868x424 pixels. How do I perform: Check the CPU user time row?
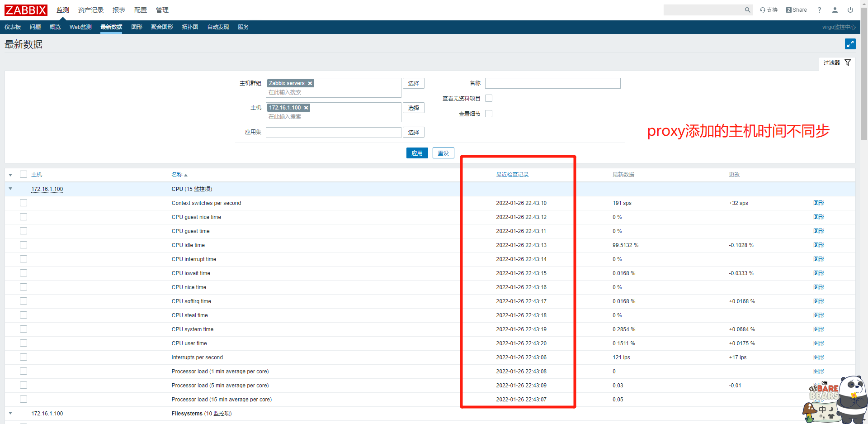click(x=24, y=343)
